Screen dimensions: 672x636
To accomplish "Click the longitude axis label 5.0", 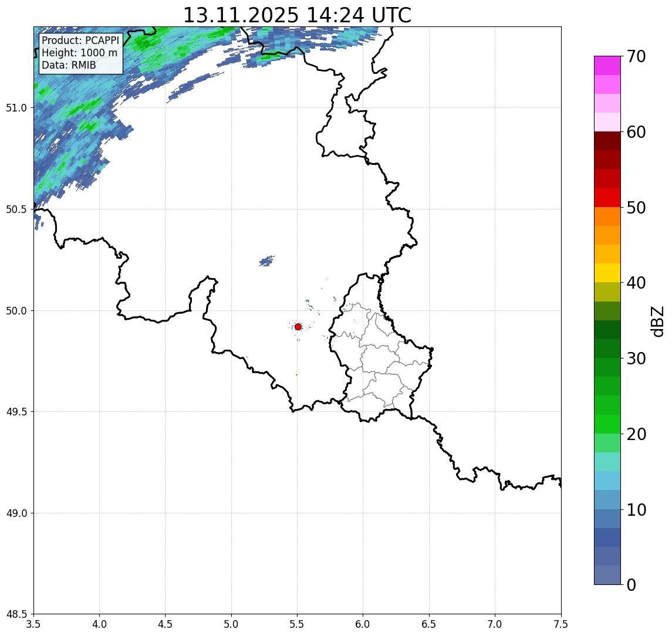I will [x=231, y=624].
